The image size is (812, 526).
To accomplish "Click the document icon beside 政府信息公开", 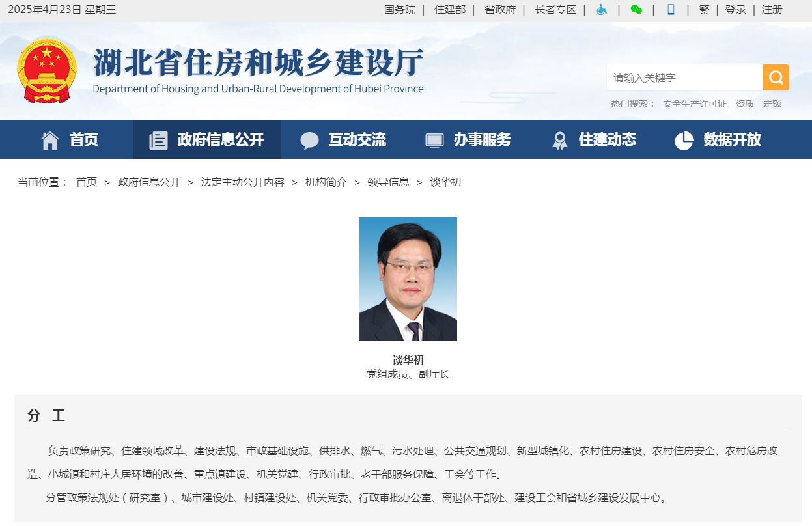I will point(158,139).
